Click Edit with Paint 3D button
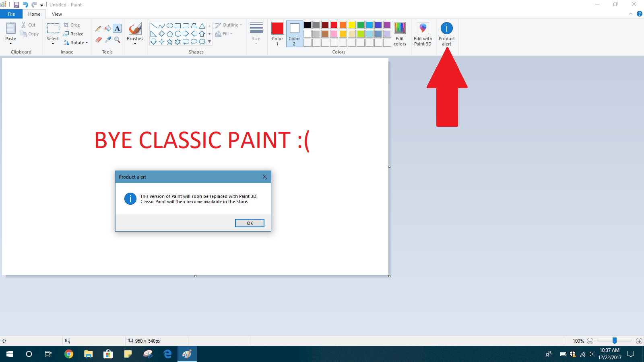This screenshot has width=644, height=362. pos(423,34)
